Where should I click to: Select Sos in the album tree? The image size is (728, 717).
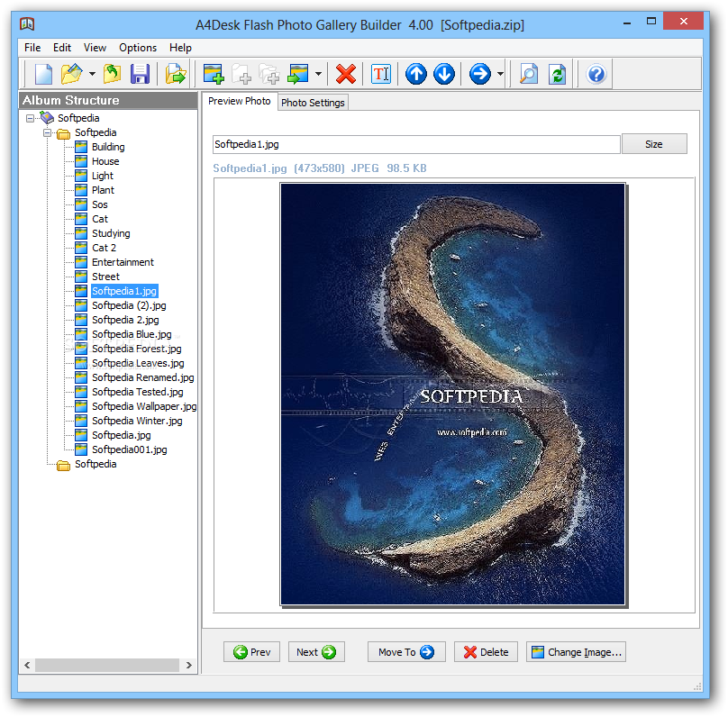pyautogui.click(x=99, y=204)
